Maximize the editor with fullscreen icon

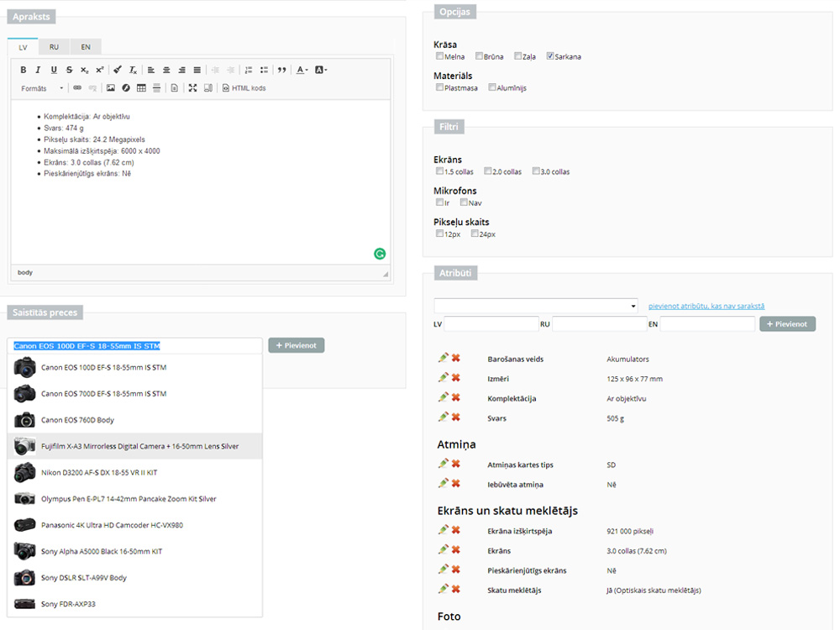click(192, 87)
